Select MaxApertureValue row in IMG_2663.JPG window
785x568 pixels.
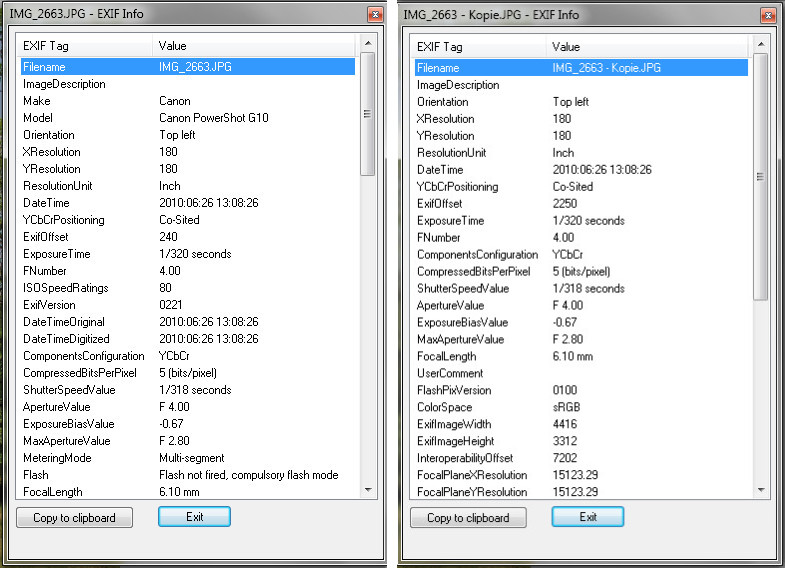pyautogui.click(x=188, y=441)
